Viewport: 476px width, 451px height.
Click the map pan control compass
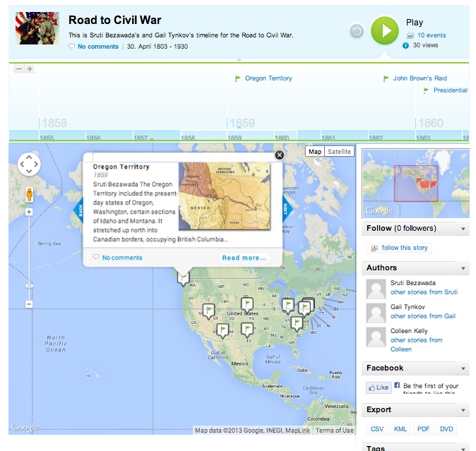pyautogui.click(x=29, y=165)
